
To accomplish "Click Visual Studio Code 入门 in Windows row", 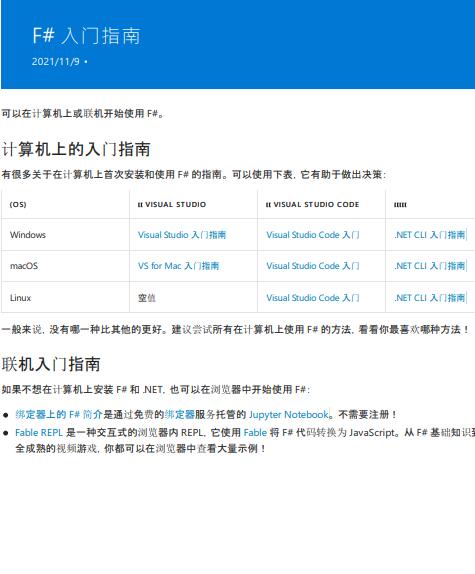I will point(313,235).
